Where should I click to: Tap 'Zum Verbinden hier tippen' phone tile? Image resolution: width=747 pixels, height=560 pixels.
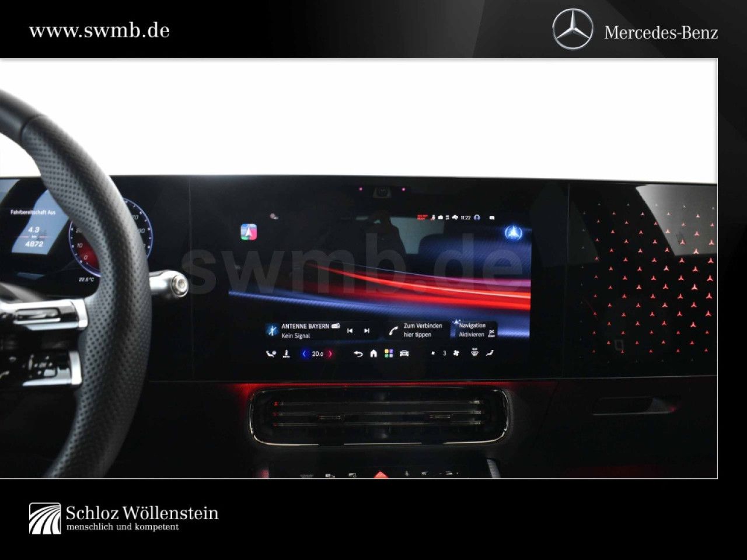[416, 330]
